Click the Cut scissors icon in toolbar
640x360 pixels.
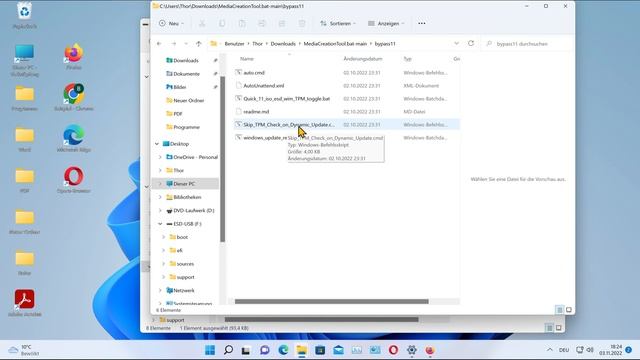click(x=202, y=24)
